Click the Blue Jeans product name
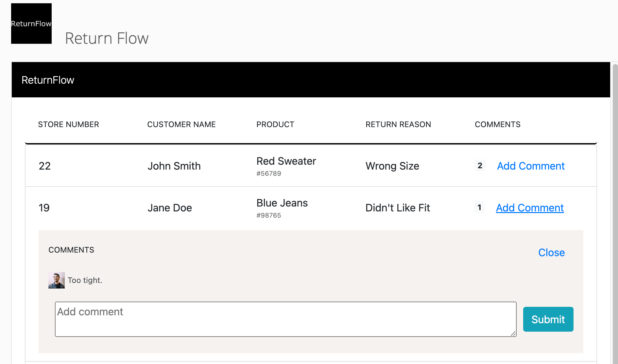The height and width of the screenshot is (364, 618). point(282,203)
